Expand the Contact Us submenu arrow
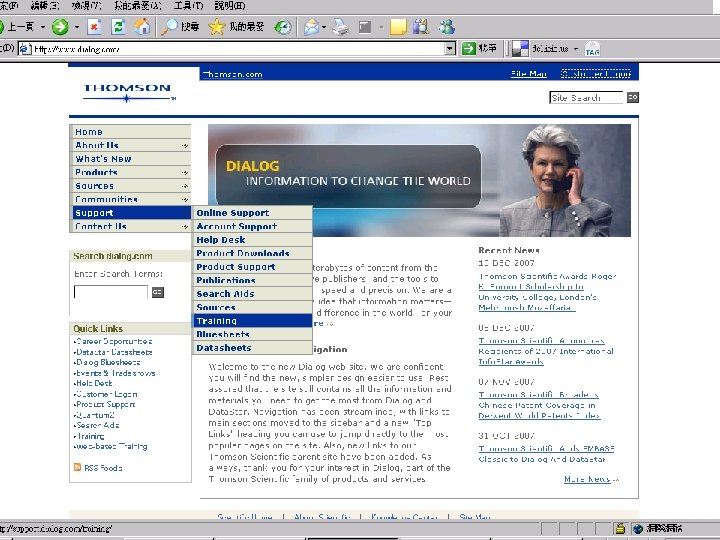Viewport: 720px width, 540px height. pyautogui.click(x=185, y=226)
